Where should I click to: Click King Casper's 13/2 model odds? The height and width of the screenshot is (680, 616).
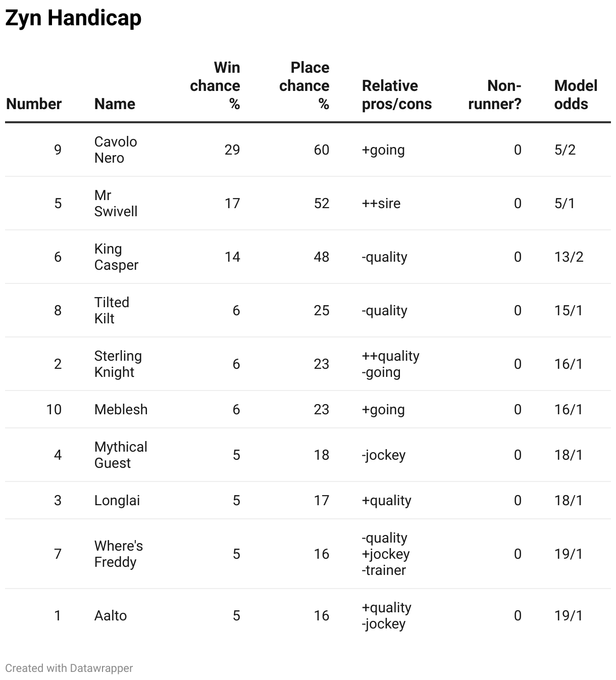(569, 257)
